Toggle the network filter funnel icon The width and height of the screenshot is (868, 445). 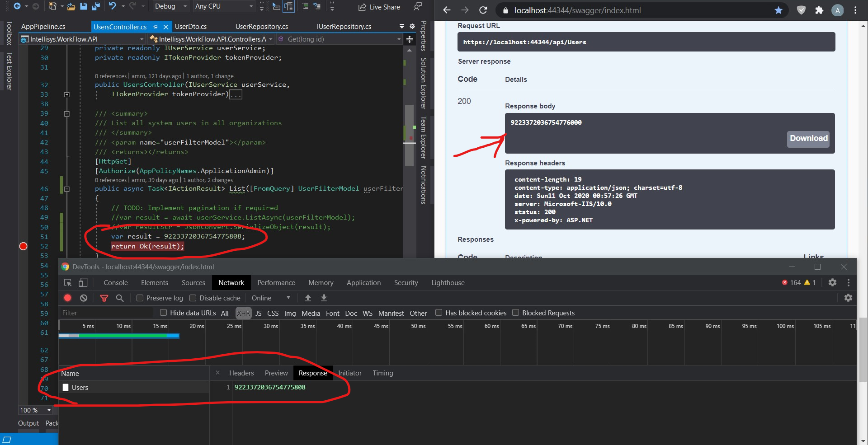click(x=104, y=298)
